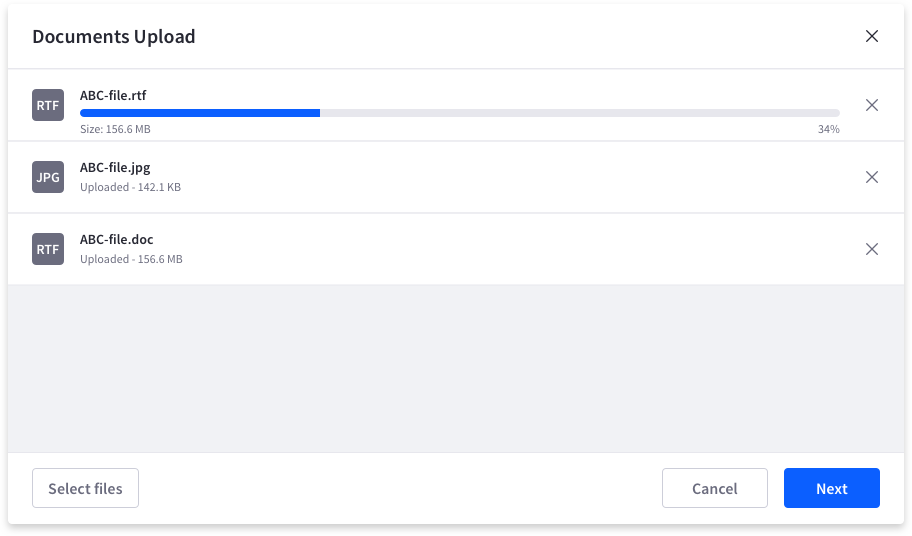Remove the ABC-file.jpg from the list
The height and width of the screenshot is (536, 912).
pos(872,177)
